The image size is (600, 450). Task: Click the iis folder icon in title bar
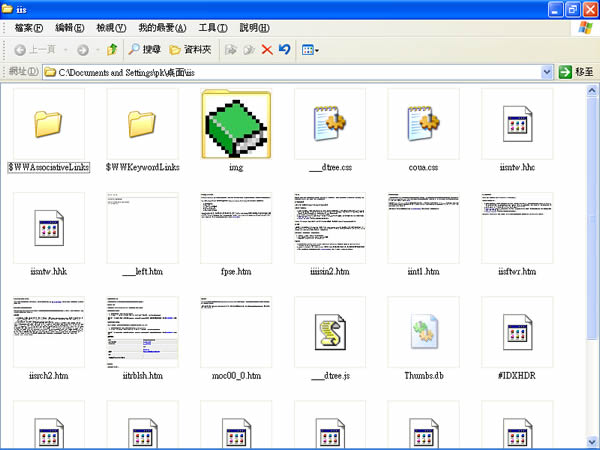[8, 8]
